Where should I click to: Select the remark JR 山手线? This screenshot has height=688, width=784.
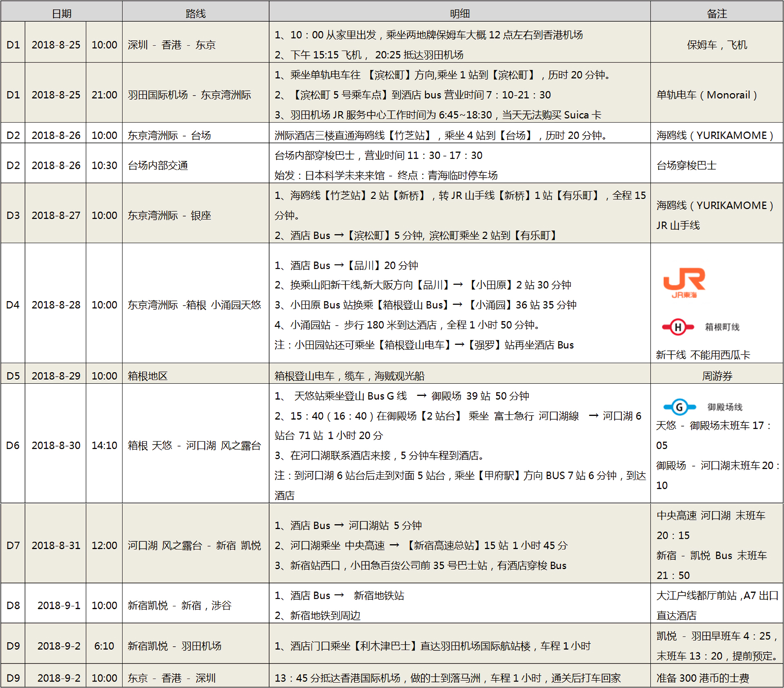pos(678,225)
